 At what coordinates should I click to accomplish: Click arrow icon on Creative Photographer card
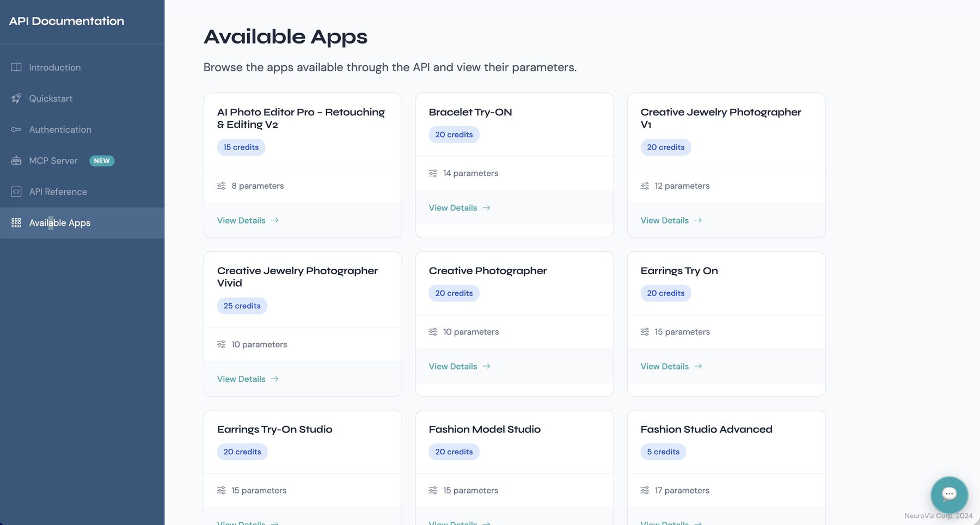pos(487,366)
